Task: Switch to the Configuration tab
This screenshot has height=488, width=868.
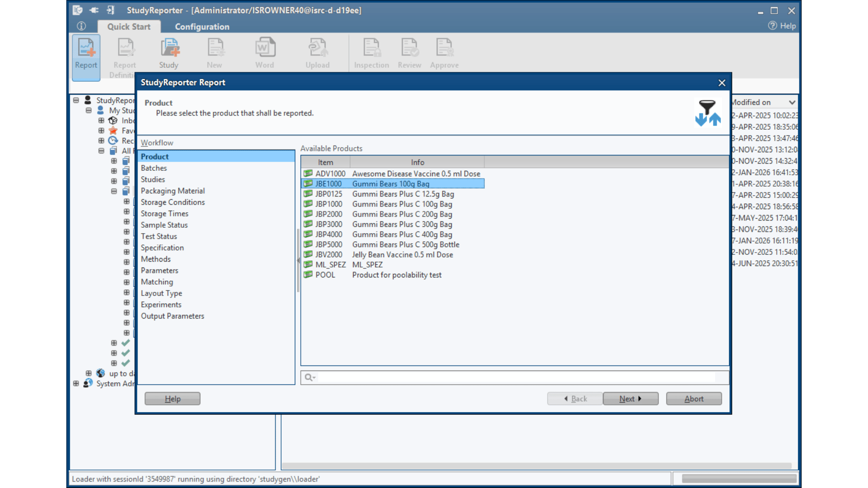Action: 202,27
